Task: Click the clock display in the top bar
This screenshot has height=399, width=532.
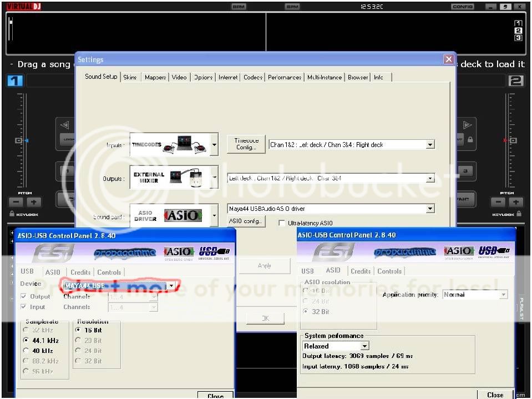Action: click(x=372, y=7)
